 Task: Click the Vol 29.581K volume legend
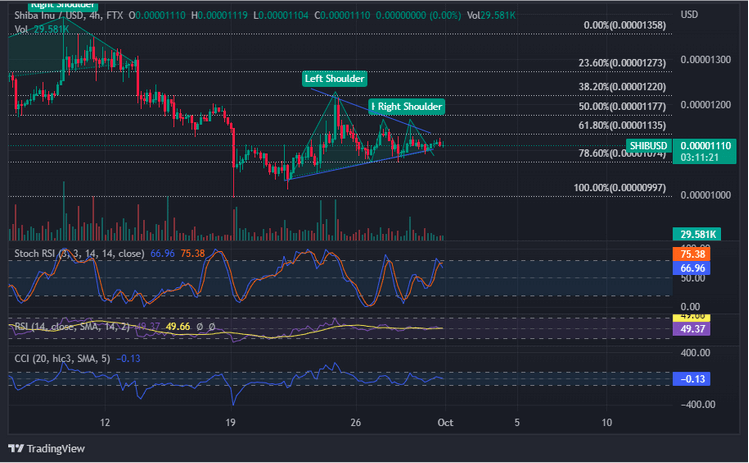42,29
